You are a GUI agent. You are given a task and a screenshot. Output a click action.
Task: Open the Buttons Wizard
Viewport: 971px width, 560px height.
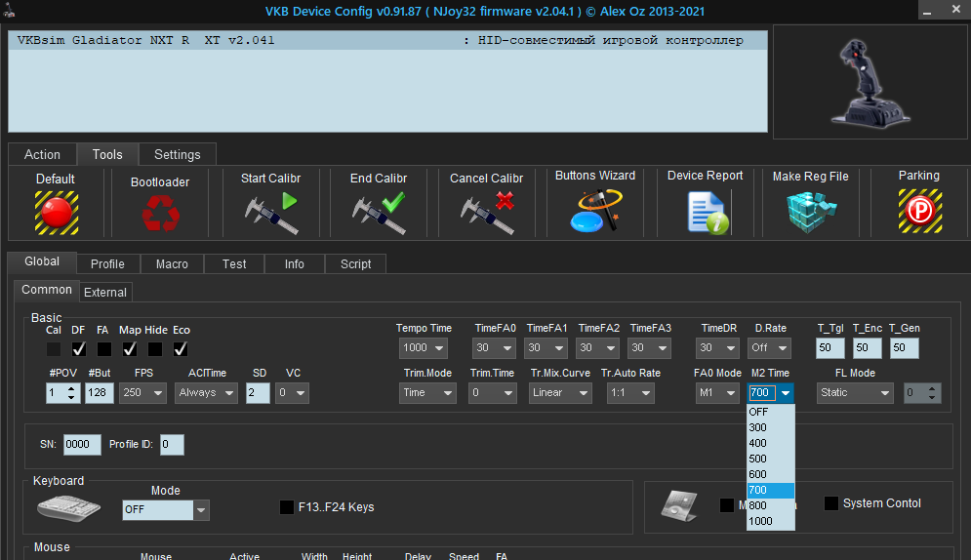[x=594, y=210]
